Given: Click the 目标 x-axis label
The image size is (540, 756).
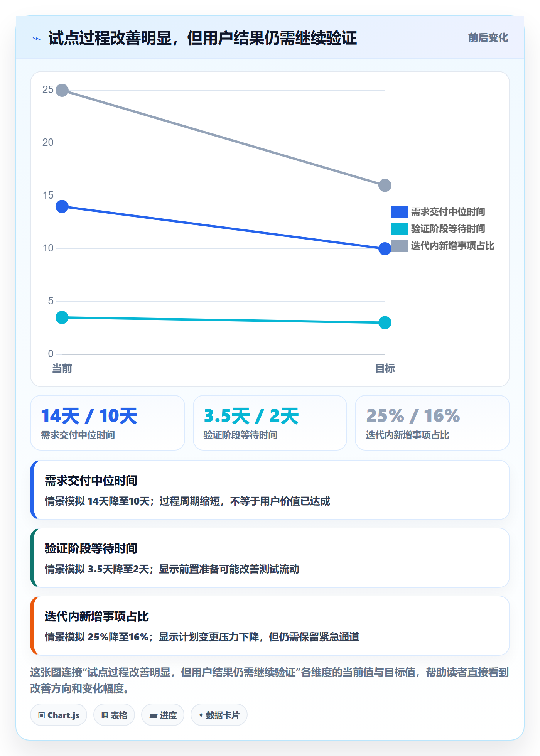Looking at the screenshot, I should (x=385, y=369).
